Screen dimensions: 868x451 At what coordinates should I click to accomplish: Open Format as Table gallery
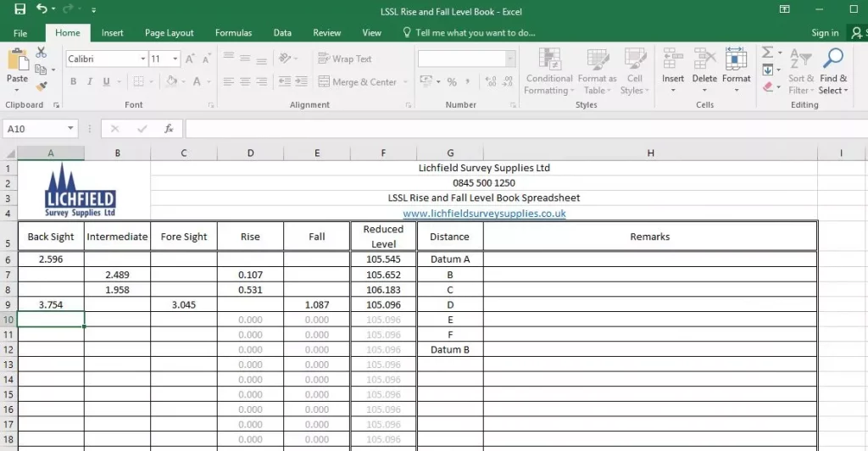coord(597,71)
